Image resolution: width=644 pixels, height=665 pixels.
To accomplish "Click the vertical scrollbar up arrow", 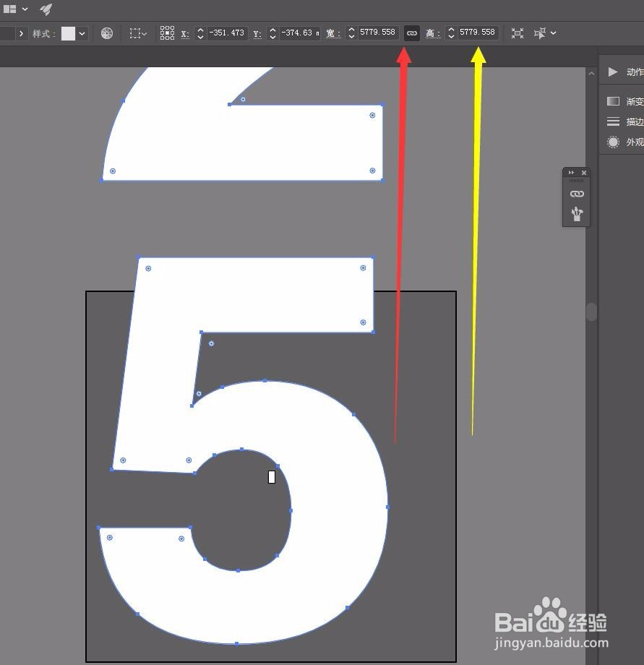I will pyautogui.click(x=591, y=74).
